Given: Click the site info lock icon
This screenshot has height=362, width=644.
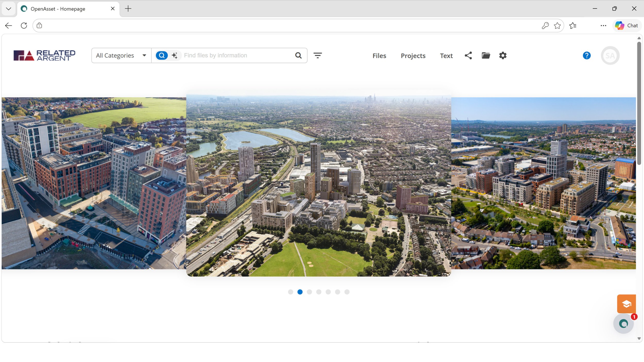Looking at the screenshot, I should click(39, 25).
